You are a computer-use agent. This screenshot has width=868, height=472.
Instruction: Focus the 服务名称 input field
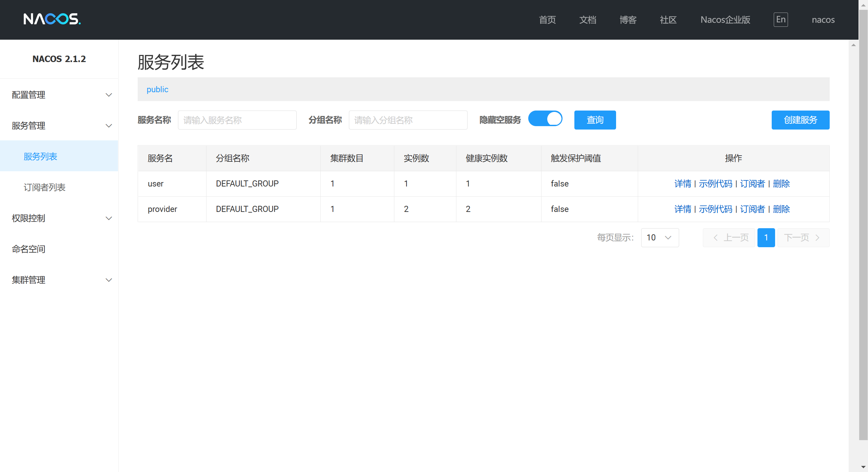[x=237, y=120]
